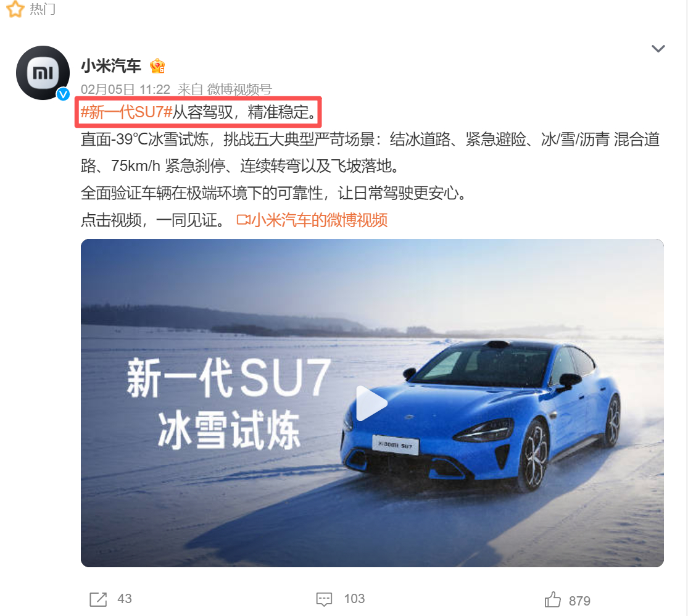
Task: Click the comment count 103
Action: coord(355,599)
